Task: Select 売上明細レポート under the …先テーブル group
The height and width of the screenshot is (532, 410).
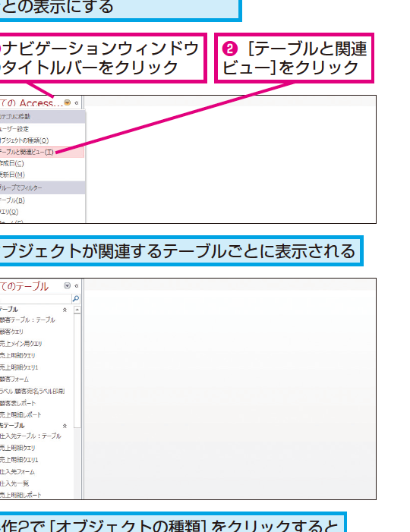Action: tap(20, 495)
